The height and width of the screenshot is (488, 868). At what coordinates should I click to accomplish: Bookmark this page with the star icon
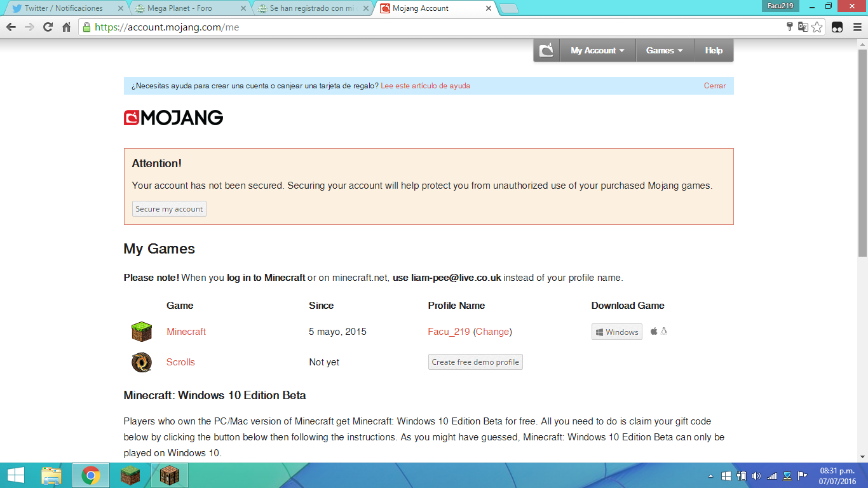817,27
